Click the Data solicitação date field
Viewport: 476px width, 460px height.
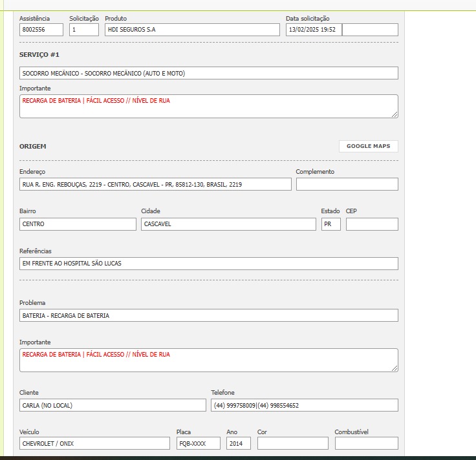pyautogui.click(x=313, y=30)
